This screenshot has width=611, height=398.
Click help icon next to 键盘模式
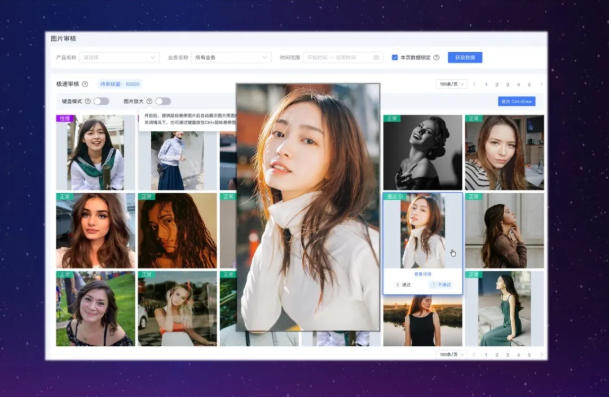(x=88, y=101)
